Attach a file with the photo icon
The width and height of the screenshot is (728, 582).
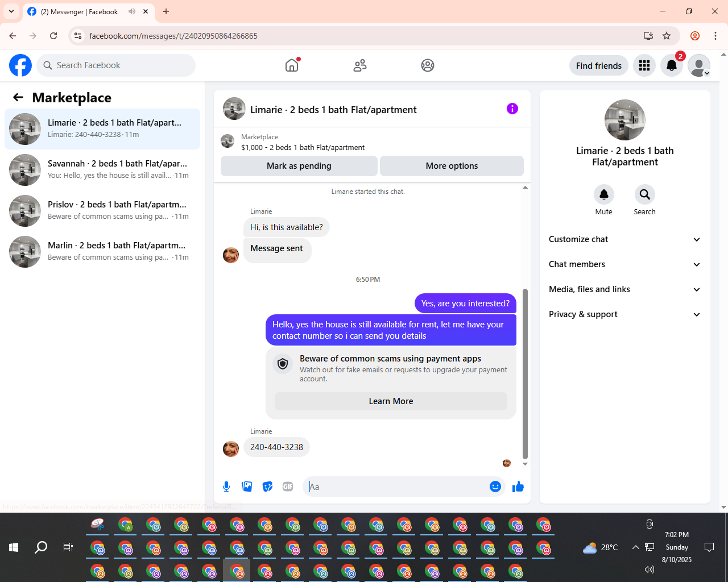(247, 487)
